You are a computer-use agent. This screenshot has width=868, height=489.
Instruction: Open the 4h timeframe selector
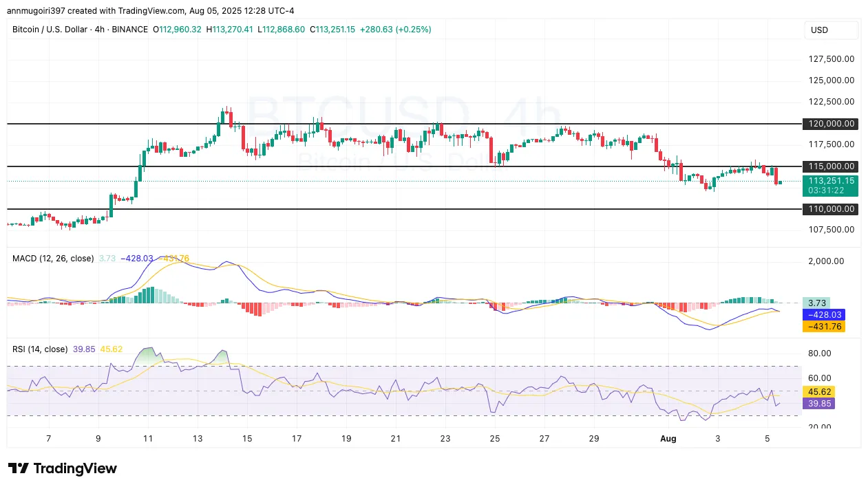tap(99, 30)
